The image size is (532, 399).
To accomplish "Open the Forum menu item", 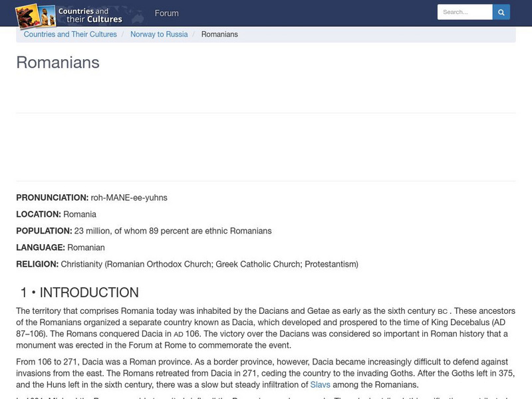I will 167,13.
